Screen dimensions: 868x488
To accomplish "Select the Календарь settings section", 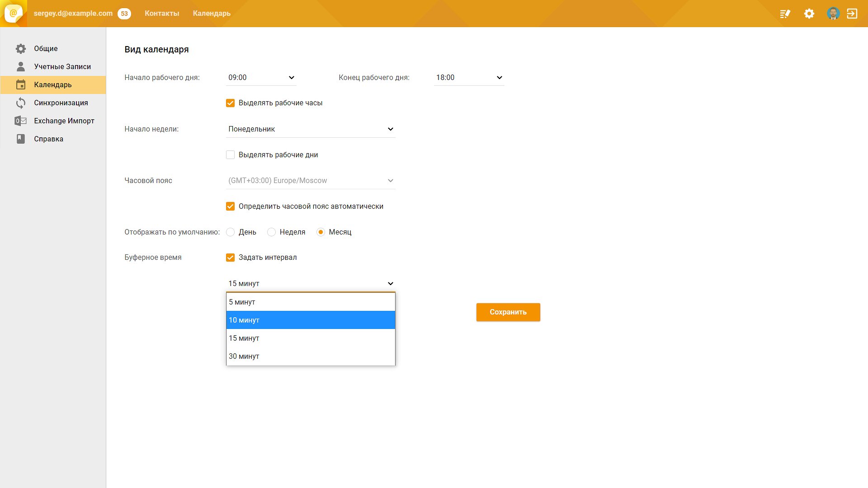I will 53,85.
